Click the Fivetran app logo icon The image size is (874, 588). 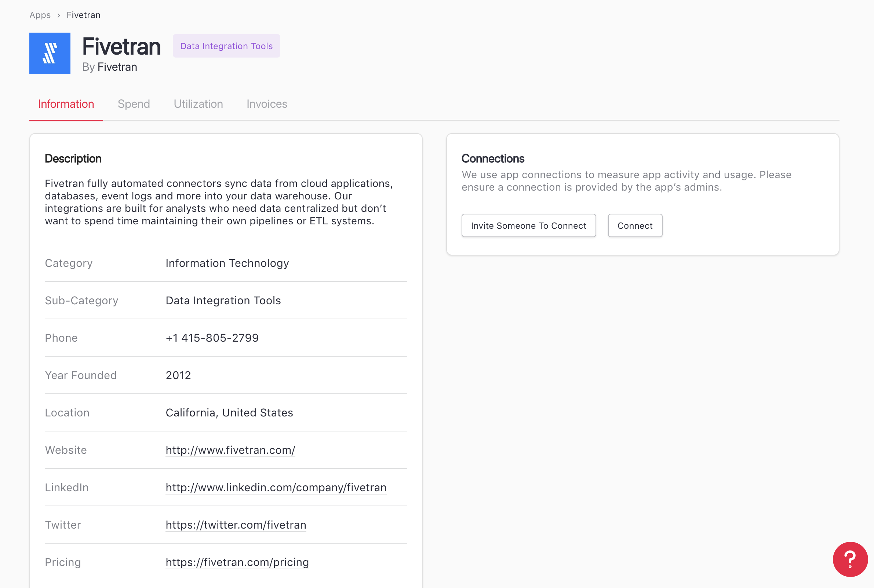click(50, 53)
